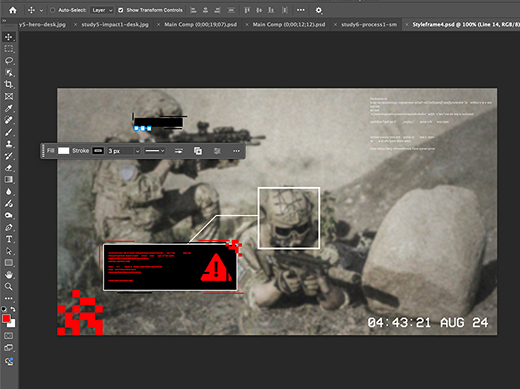The width and height of the screenshot is (520, 389).
Task: Select the Clone Stamp tool
Action: (x=9, y=144)
